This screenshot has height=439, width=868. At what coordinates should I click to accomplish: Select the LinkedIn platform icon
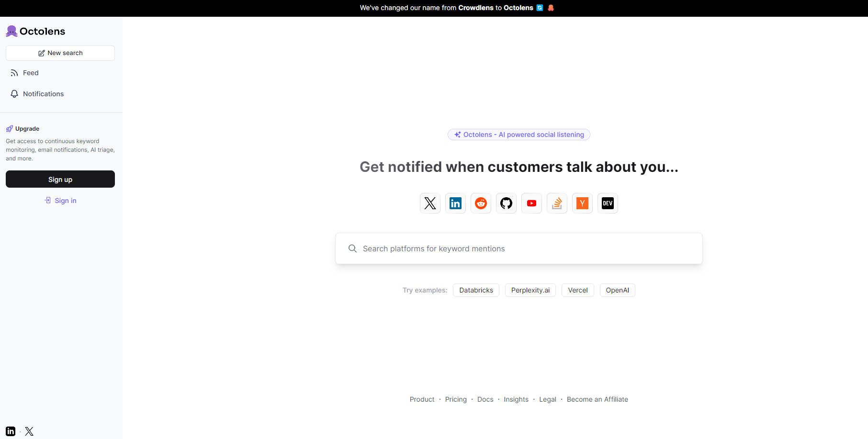click(x=455, y=203)
